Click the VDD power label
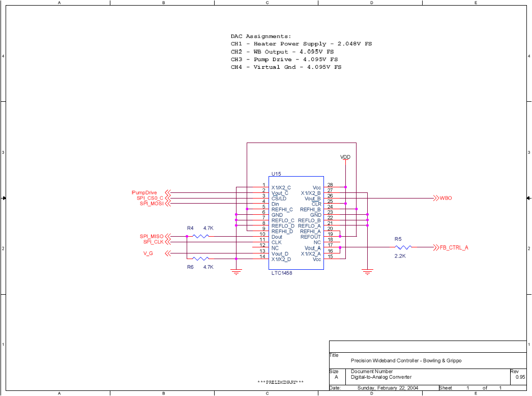Viewport: 532px width, 396px height. [345, 157]
